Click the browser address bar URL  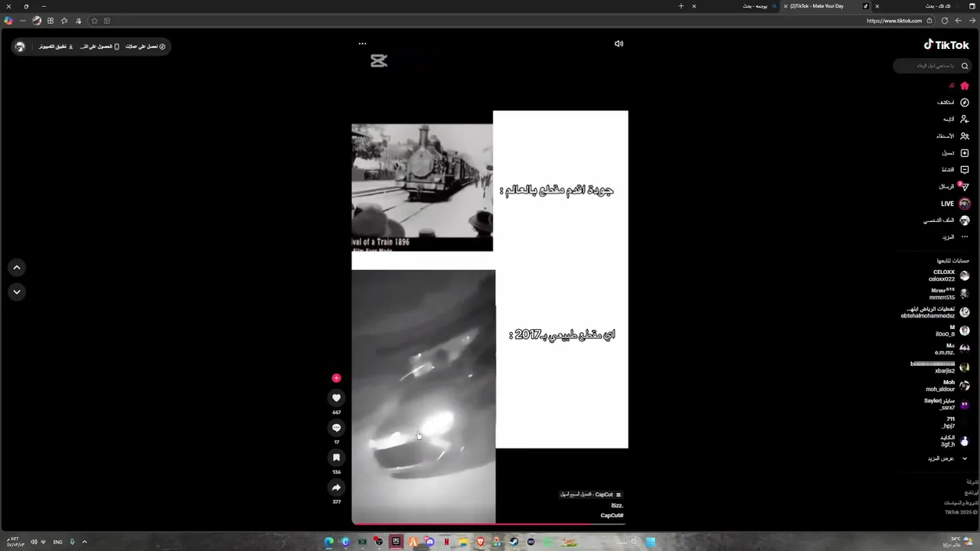[x=894, y=21]
